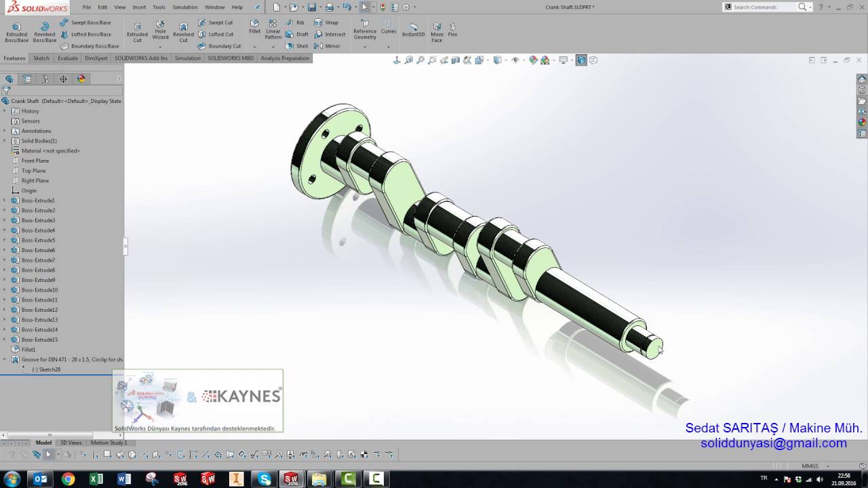
Task: Open Reference Geometry tool
Action: click(x=365, y=29)
